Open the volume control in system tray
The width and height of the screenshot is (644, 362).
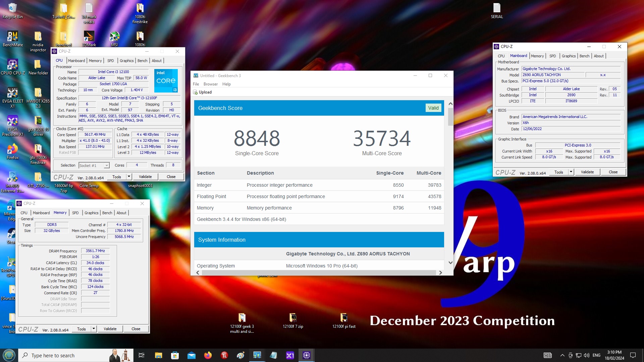pyautogui.click(x=586, y=355)
